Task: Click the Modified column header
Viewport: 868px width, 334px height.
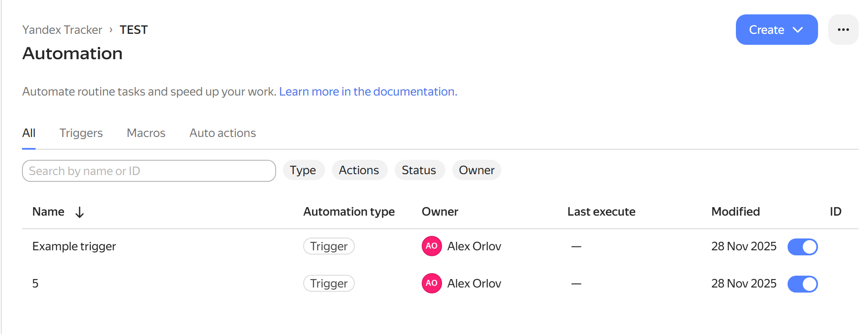Action: click(x=735, y=211)
